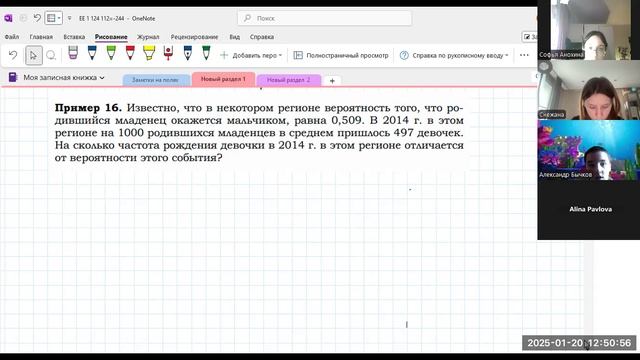This screenshot has width=640, height=360.
Task: Open the Справка ribbon tab
Action: 262,37
